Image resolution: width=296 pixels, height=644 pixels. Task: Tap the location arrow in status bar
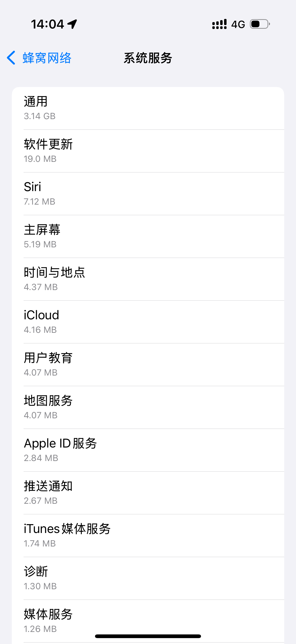pyautogui.click(x=72, y=24)
